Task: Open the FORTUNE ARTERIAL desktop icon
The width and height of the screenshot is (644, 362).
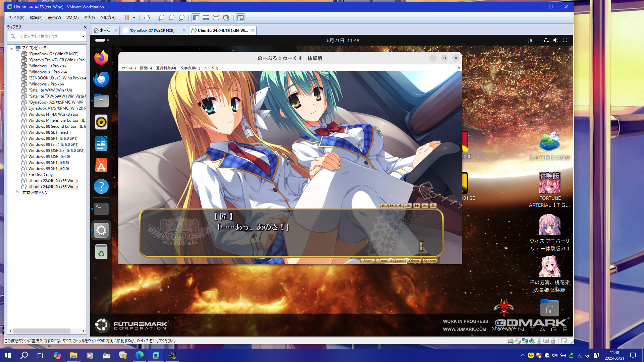Action: [x=549, y=190]
